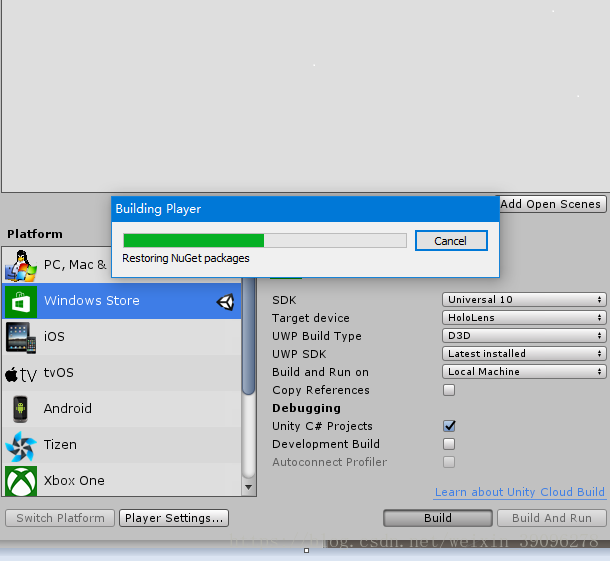Click the Add Open Scenes button
Screen dimensions: 610x561
tap(551, 204)
